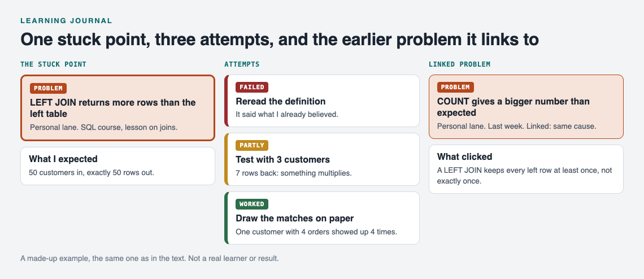
Task: Open the 'Reread the definition' attempt
Action: coord(322,101)
